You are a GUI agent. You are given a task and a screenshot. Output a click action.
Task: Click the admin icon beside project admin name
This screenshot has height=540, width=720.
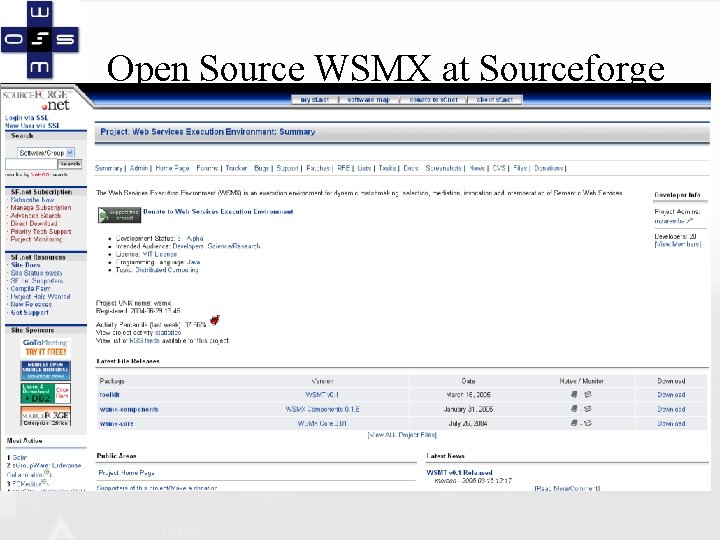click(x=690, y=220)
